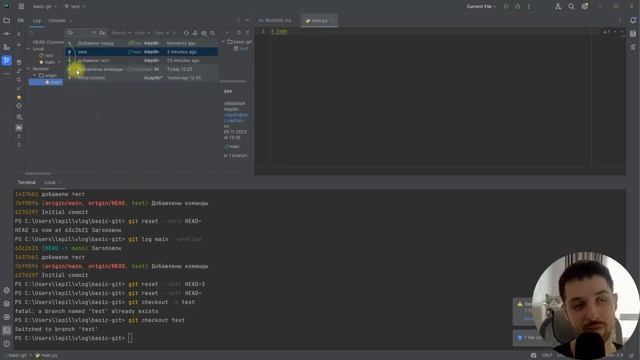This screenshot has width=640, height=360.
Task: Click the CRLF line separator status entry
Action: pos(547,356)
